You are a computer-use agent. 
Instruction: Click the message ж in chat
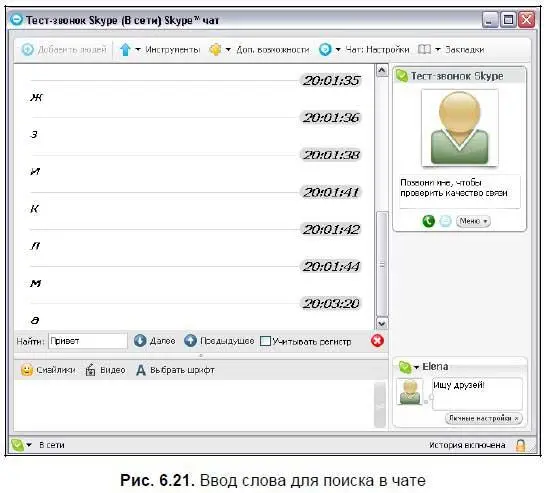pos(36,97)
